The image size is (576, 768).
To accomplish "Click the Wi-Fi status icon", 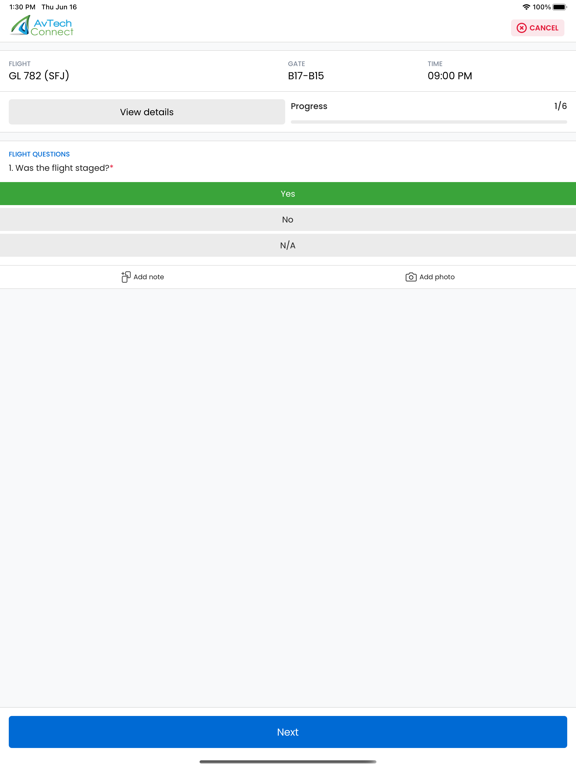I will click(x=526, y=7).
